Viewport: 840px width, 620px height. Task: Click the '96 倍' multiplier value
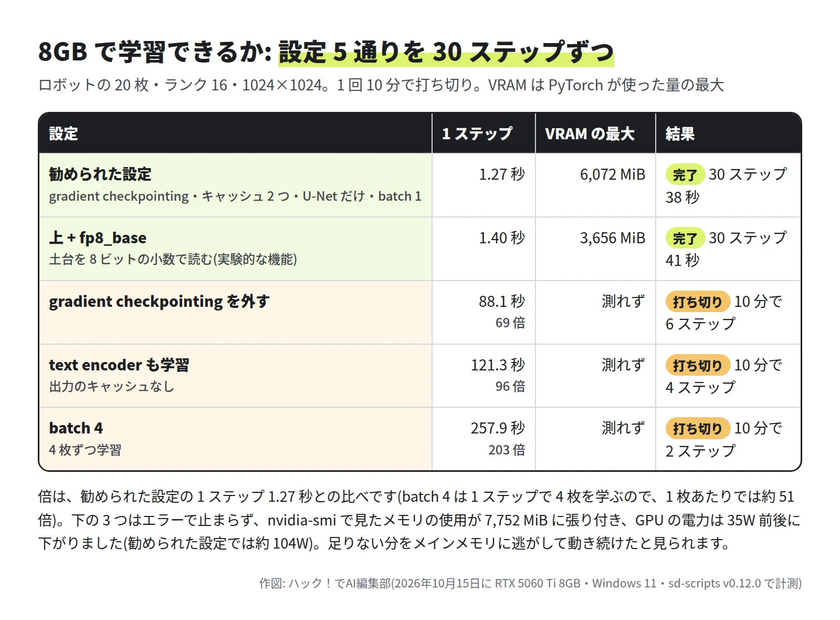[x=510, y=386]
